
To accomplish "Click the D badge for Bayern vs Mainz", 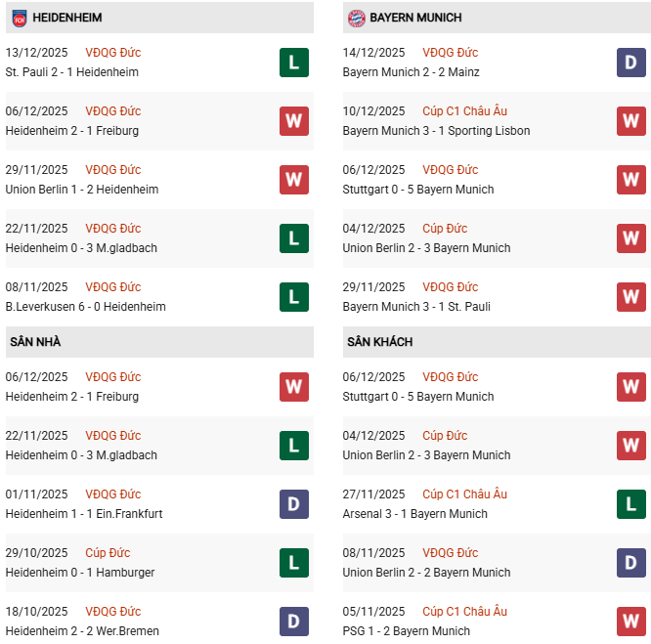I will (x=630, y=63).
